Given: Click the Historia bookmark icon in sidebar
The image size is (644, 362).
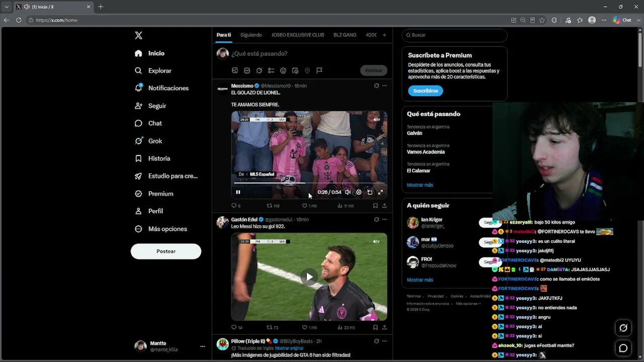Looking at the screenshot, I should [138, 158].
